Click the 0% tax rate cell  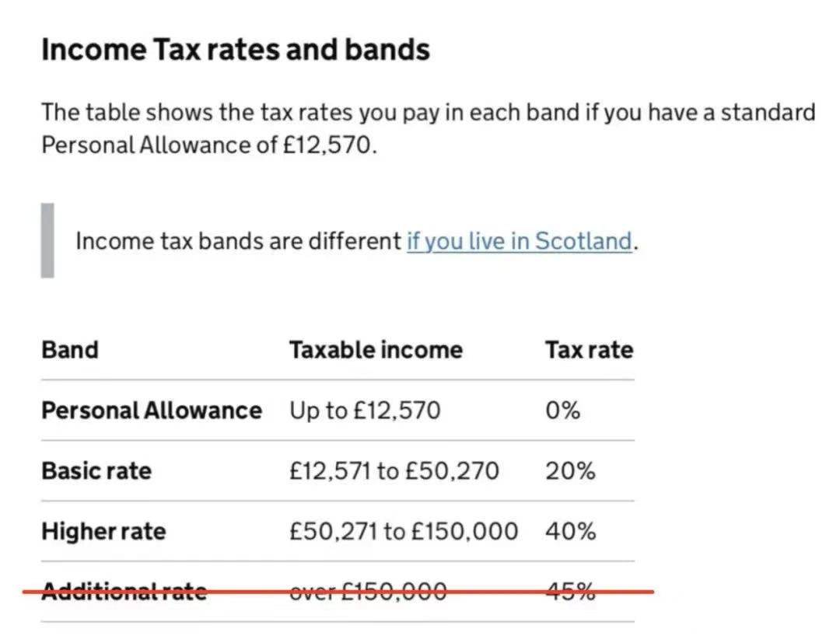tap(563, 410)
